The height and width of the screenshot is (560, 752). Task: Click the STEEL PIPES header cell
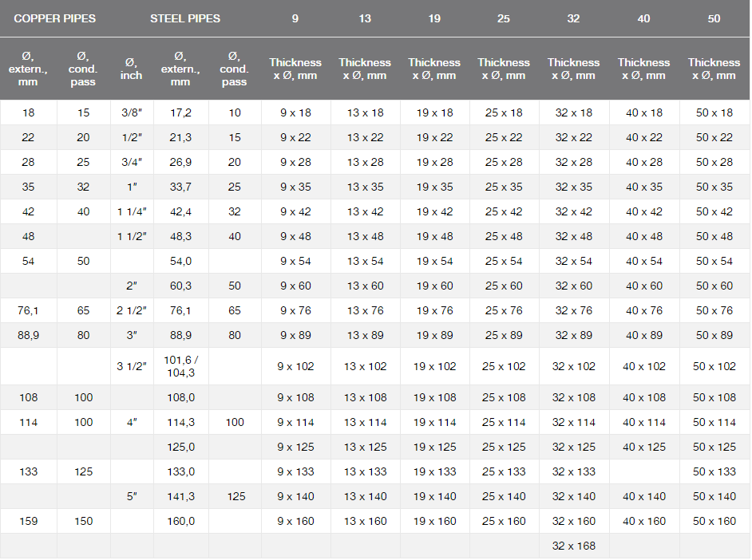185,18
